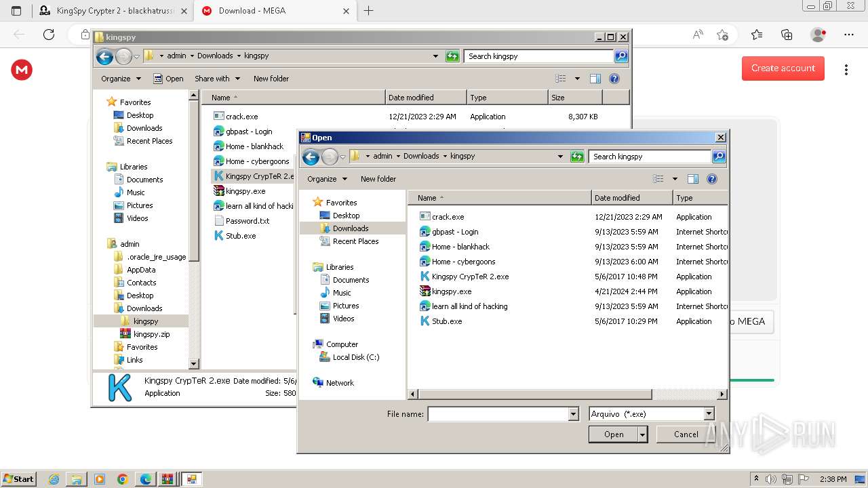Select Stub.exe in kingspy Explorer window
This screenshot has width=868, height=488.
[x=235, y=236]
